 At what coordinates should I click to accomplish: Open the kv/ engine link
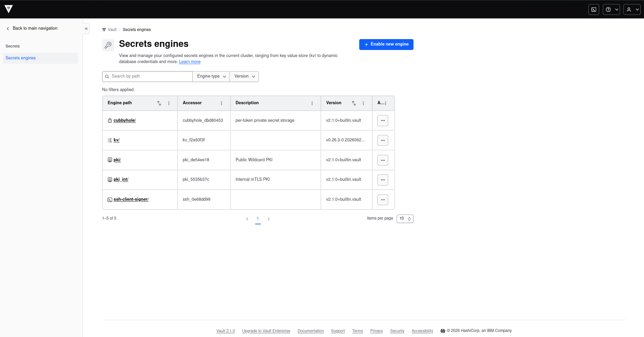[x=117, y=140]
